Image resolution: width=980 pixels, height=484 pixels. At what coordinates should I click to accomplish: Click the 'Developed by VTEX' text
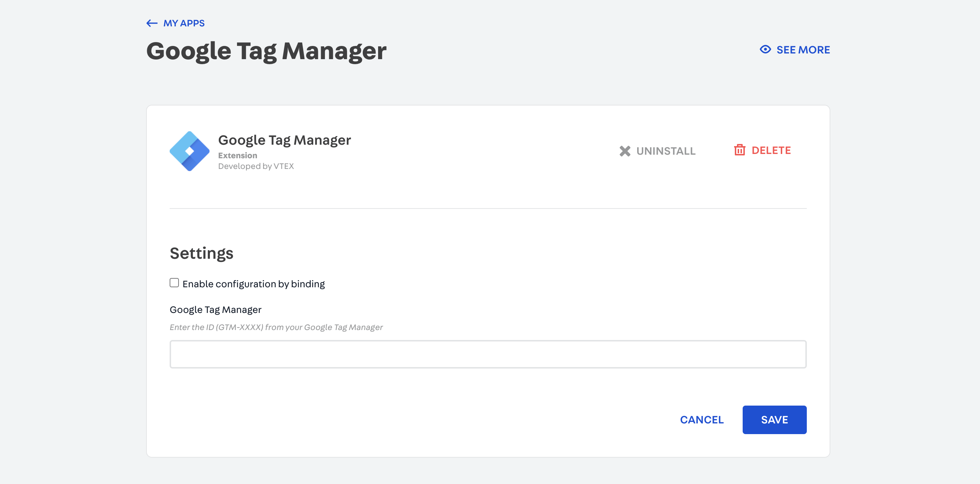(256, 166)
